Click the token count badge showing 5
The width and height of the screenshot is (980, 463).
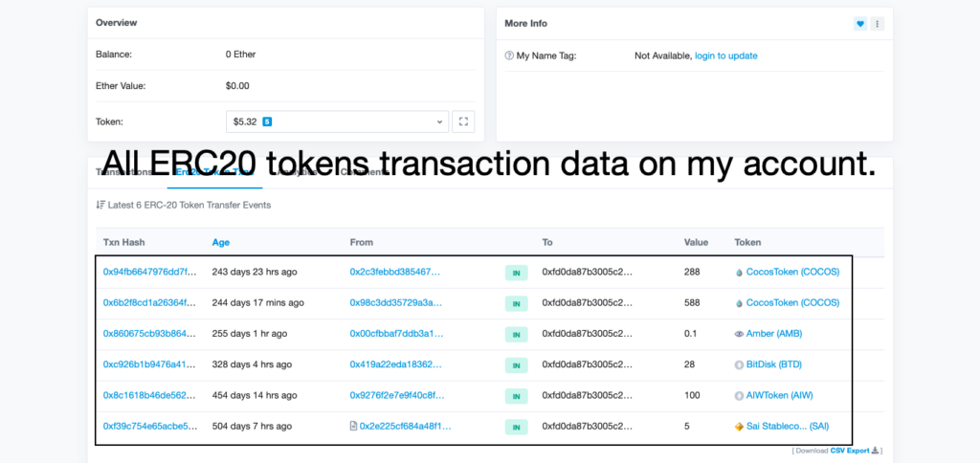pyautogui.click(x=267, y=121)
